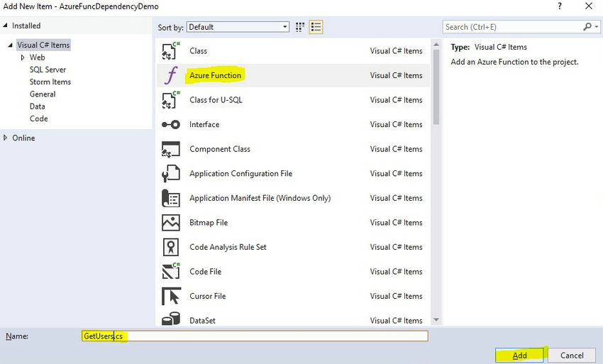
Task: Select the Code File label
Action: tap(205, 272)
